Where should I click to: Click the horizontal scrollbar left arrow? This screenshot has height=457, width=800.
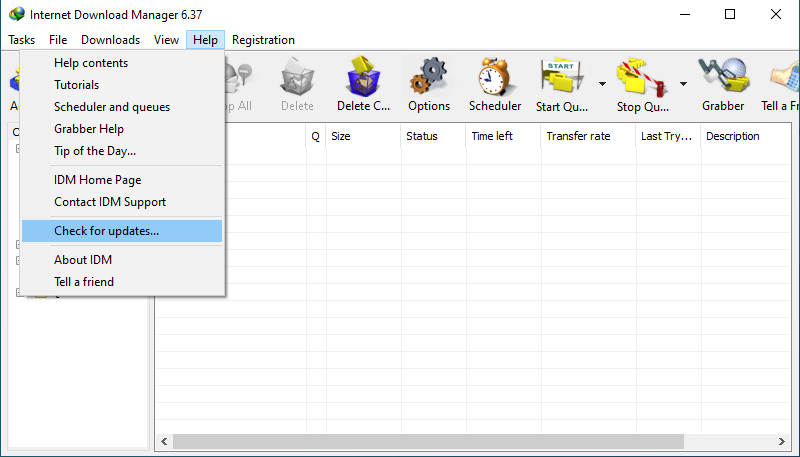pyautogui.click(x=164, y=441)
